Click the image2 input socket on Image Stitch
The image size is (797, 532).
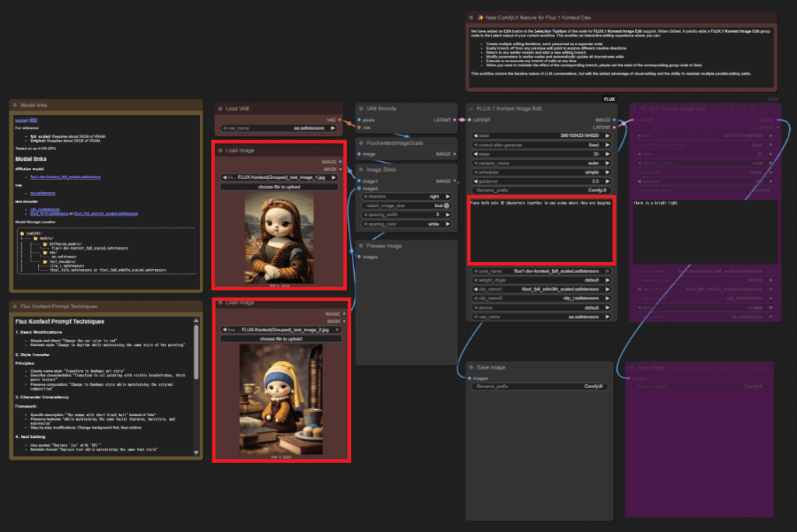pyautogui.click(x=360, y=188)
